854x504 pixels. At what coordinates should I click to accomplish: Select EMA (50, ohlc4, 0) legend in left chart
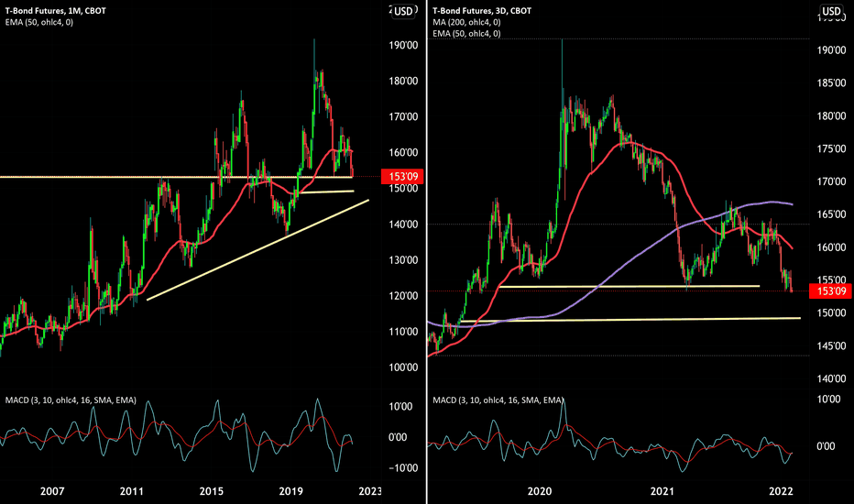(39, 22)
